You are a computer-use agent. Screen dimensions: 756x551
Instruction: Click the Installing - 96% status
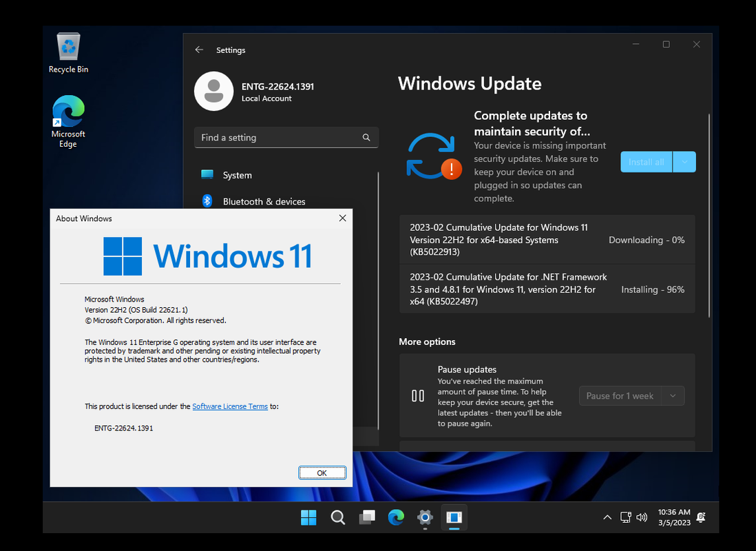pyautogui.click(x=653, y=289)
